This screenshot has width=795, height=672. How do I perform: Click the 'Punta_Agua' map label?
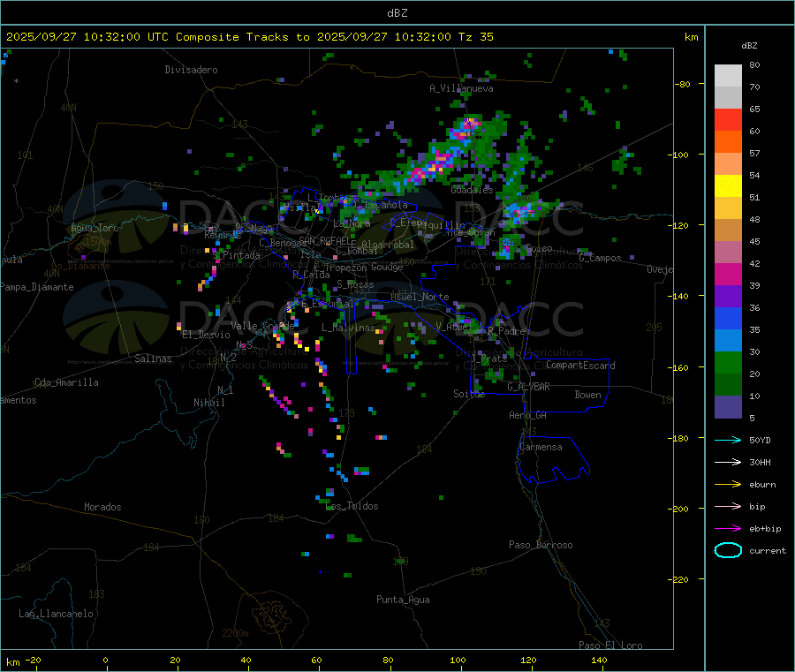(403, 600)
